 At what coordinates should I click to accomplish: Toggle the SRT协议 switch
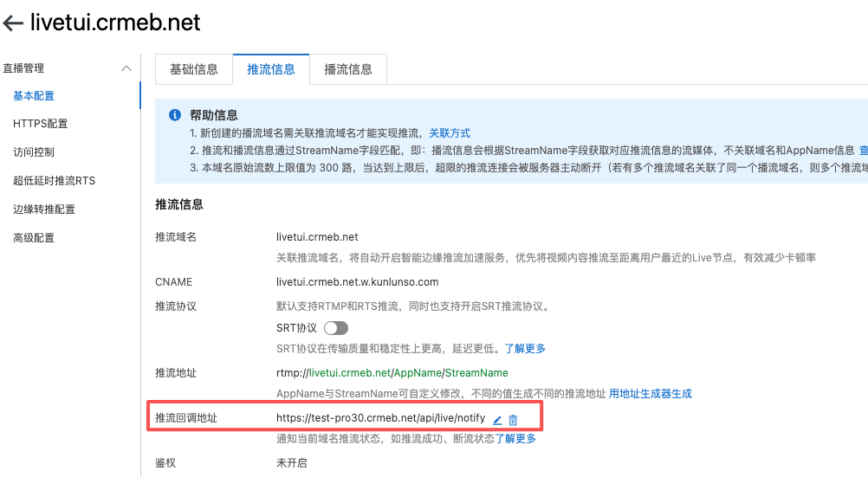[x=335, y=328]
